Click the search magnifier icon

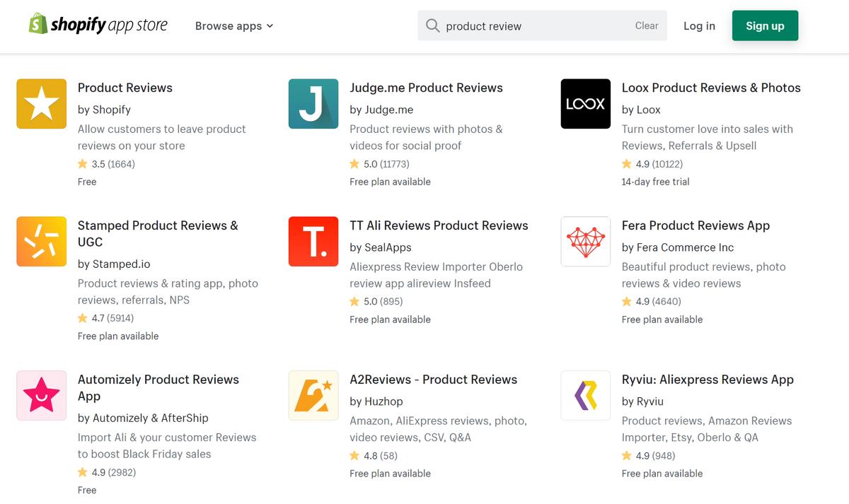(432, 25)
